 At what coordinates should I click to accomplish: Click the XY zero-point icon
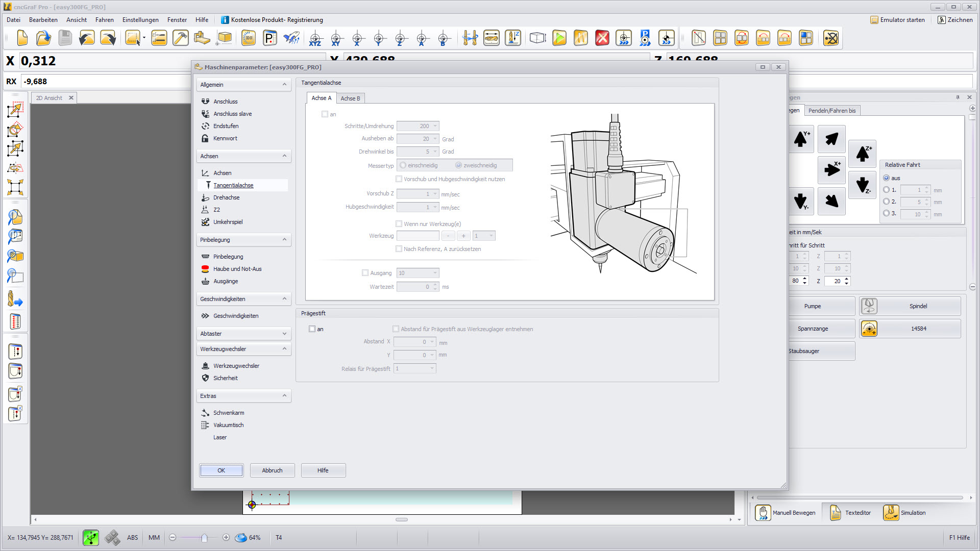(336, 38)
